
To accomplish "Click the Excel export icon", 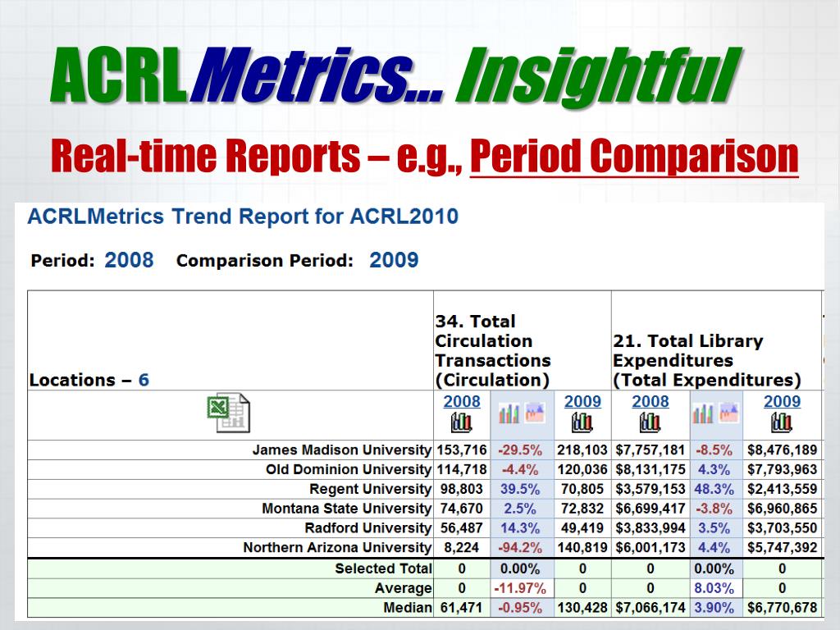I will 229,413.
